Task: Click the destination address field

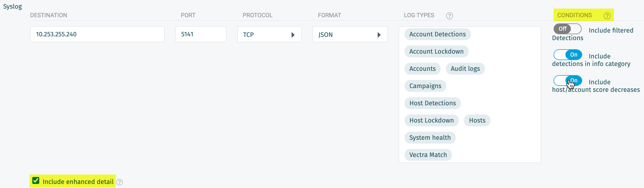Action: coord(97,34)
